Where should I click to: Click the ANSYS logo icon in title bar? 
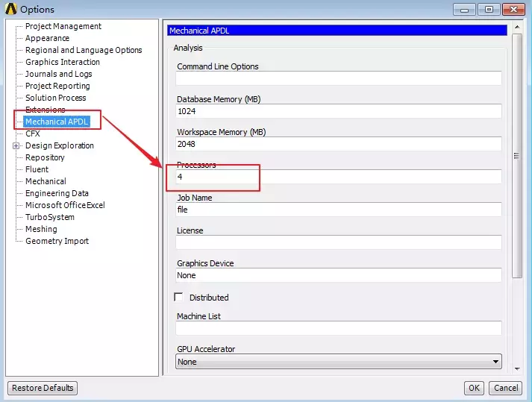point(11,9)
